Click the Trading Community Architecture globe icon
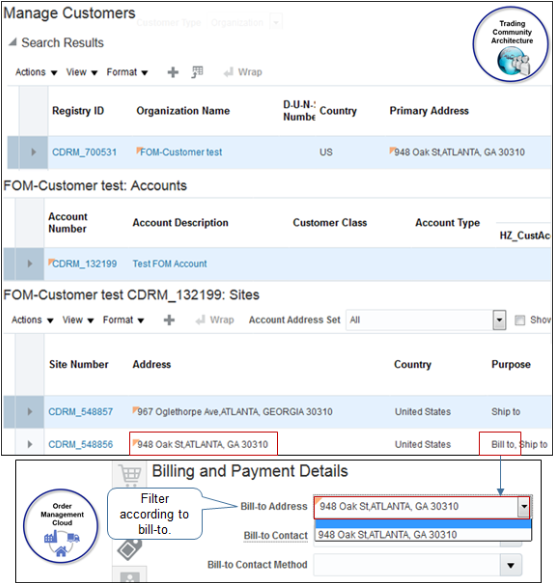The height and width of the screenshot is (584, 554). (513, 62)
